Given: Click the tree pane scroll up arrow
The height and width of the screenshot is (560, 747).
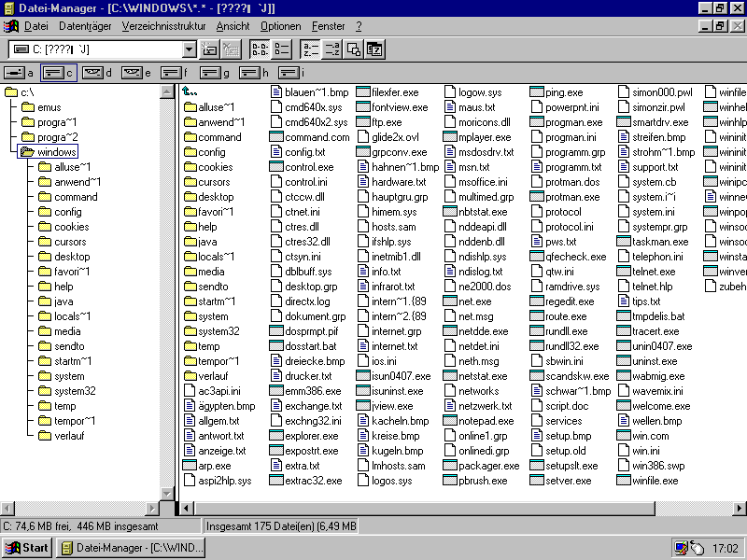Looking at the screenshot, I should coord(167,91).
